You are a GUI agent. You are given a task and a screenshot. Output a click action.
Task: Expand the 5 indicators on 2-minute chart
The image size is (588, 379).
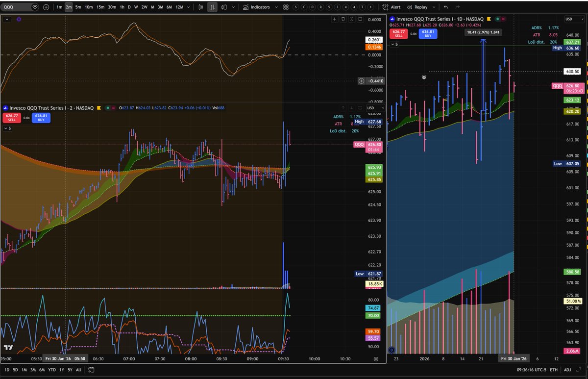[x=7, y=128]
